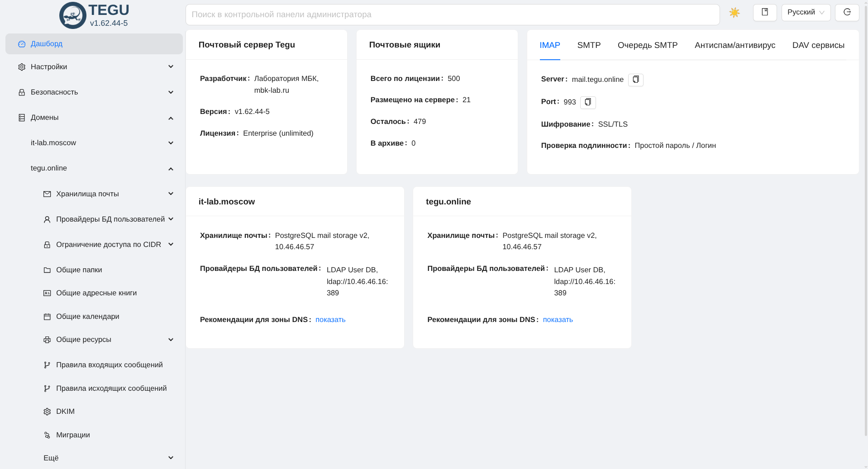
Task: Open the Русский language dropdown
Action: pos(806,13)
